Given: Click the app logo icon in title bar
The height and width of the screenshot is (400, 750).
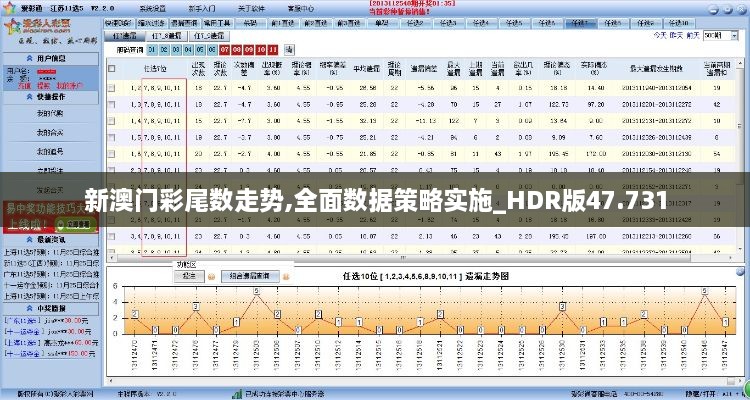Looking at the screenshot, I should pos(9,8).
